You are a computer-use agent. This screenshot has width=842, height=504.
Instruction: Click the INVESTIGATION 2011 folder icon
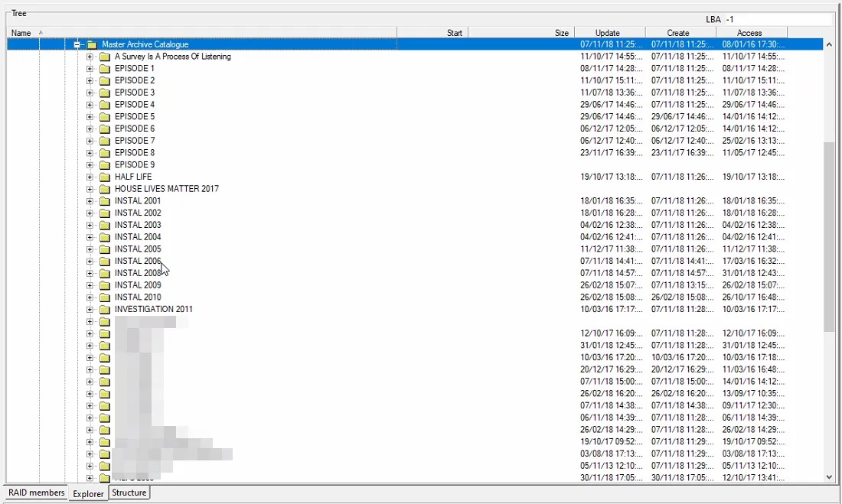pyautogui.click(x=105, y=310)
